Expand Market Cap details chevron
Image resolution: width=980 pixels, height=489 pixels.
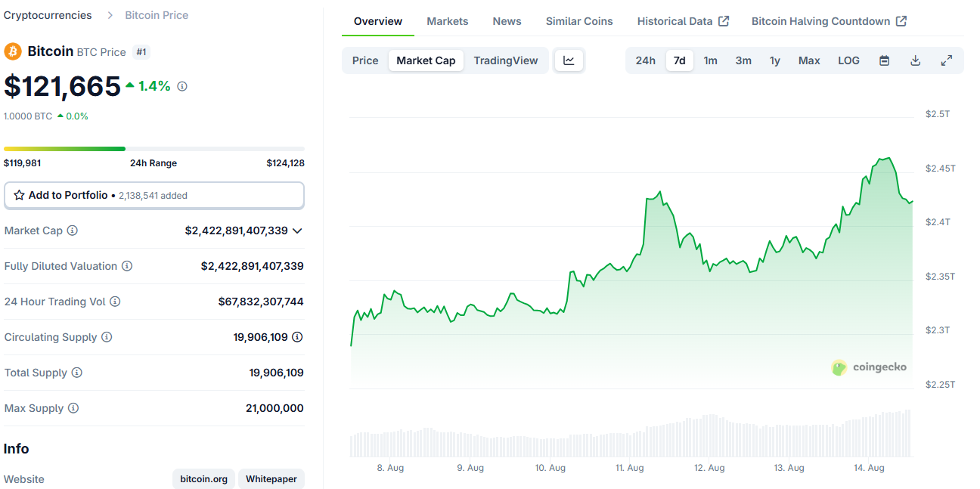pyautogui.click(x=297, y=231)
